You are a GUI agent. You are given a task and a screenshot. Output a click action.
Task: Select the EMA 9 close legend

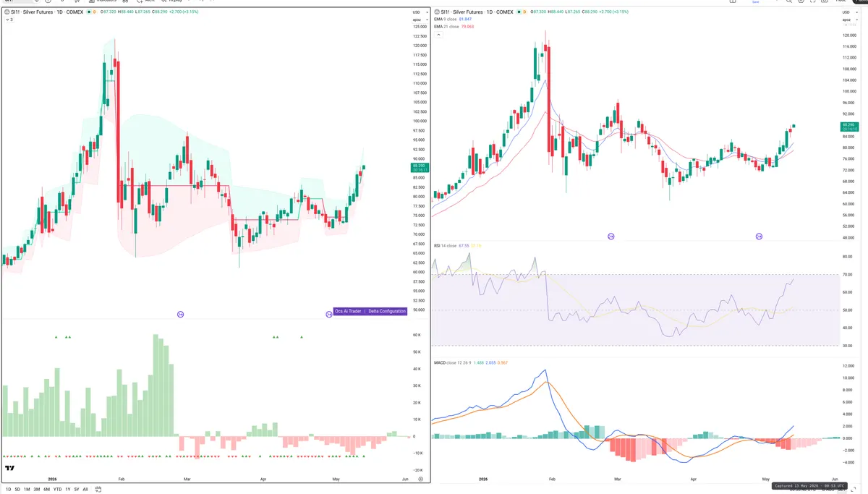click(446, 20)
